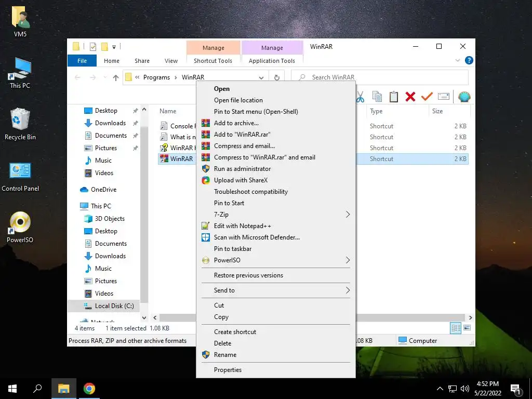This screenshot has width=532, height=399.
Task: Select the PowerISO desktop shortcut
Action: 20,228
